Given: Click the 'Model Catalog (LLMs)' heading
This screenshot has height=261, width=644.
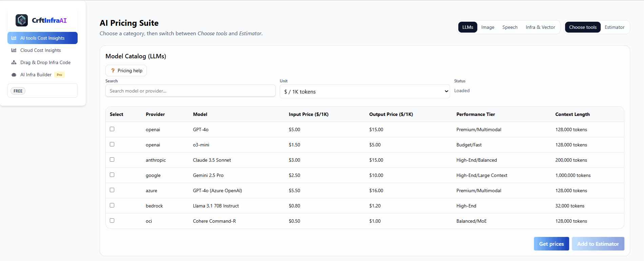Looking at the screenshot, I should pos(136,56).
